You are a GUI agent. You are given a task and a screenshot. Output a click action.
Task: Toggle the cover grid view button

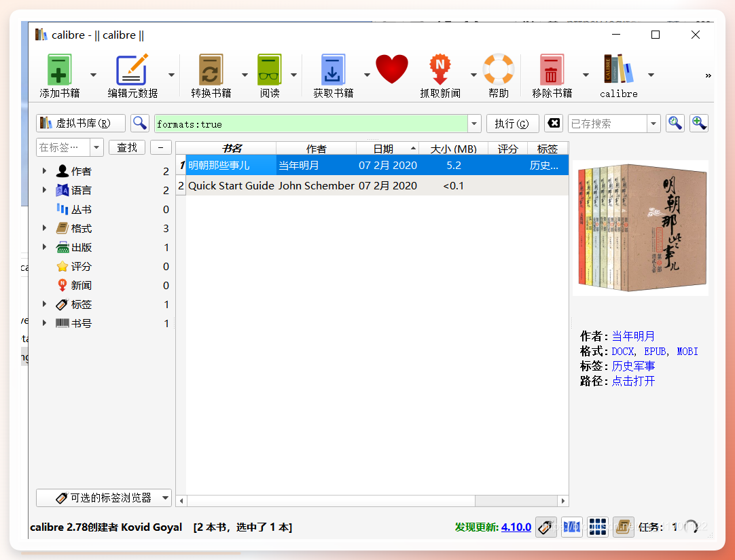coord(598,527)
